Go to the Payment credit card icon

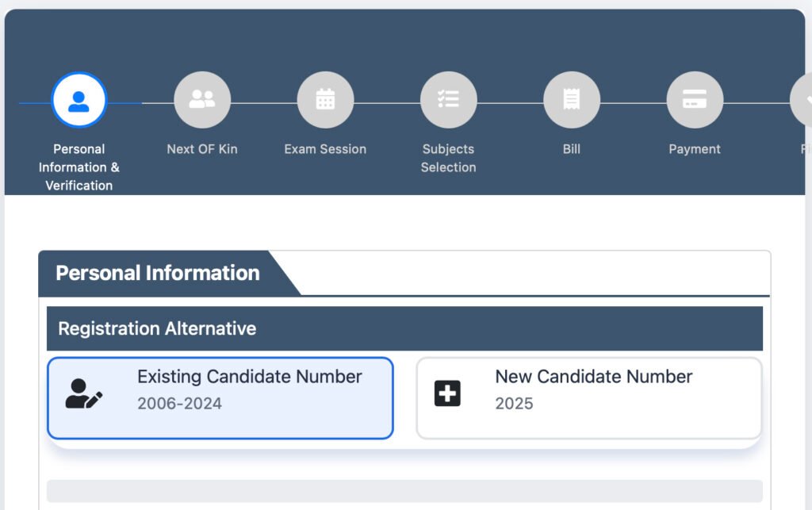695,100
